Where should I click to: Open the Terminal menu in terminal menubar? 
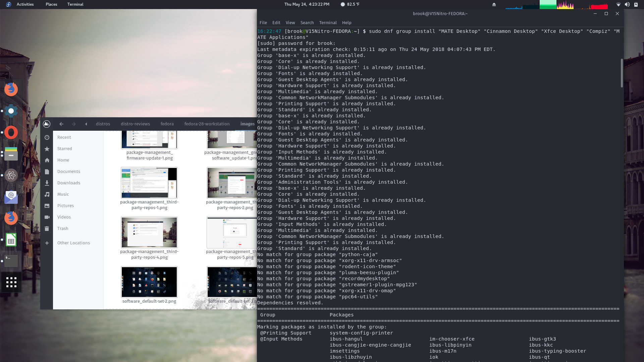click(328, 22)
